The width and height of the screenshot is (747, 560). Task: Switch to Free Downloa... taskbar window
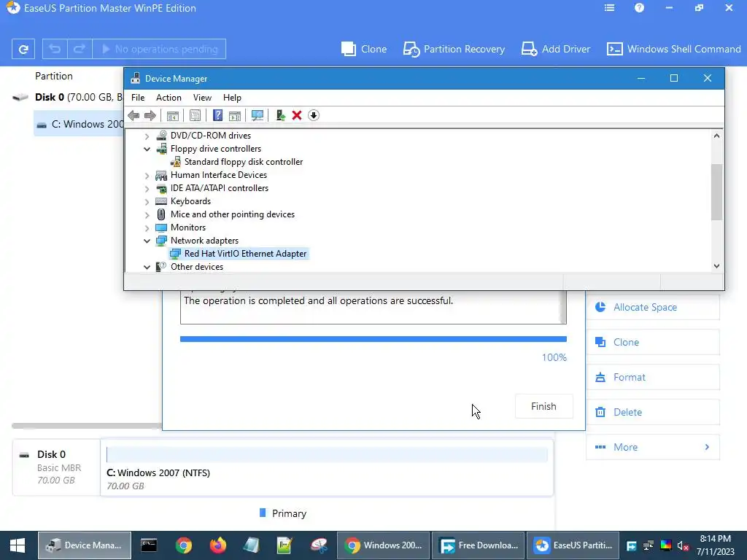(479, 545)
